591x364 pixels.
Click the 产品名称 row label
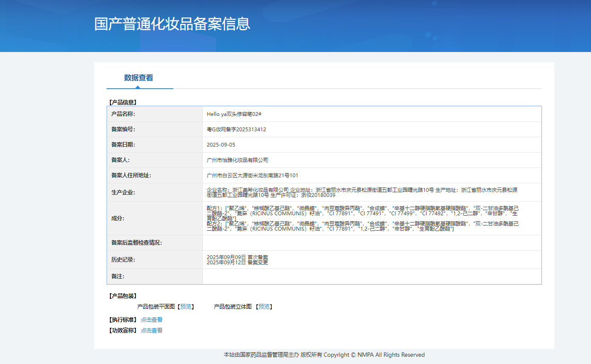(x=123, y=114)
